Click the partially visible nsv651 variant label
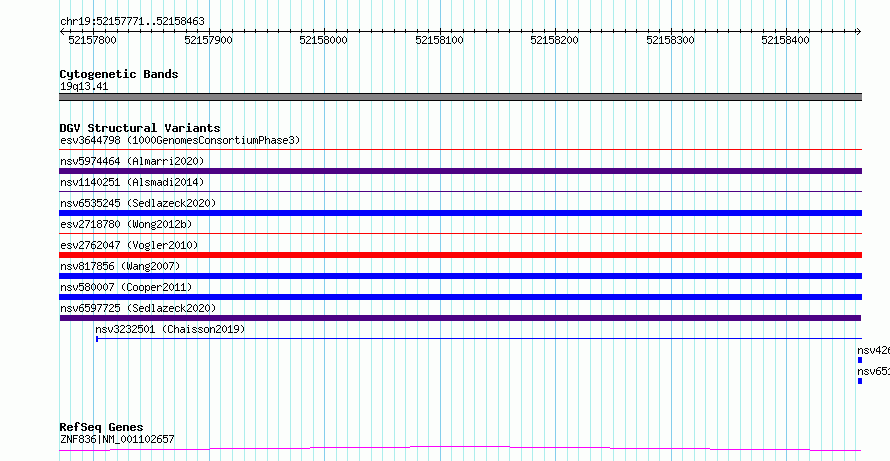 pos(874,371)
